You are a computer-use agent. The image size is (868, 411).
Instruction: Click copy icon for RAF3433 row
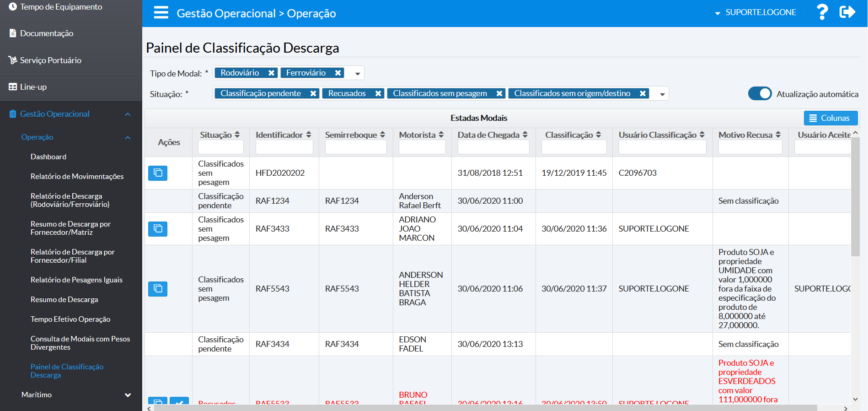158,229
